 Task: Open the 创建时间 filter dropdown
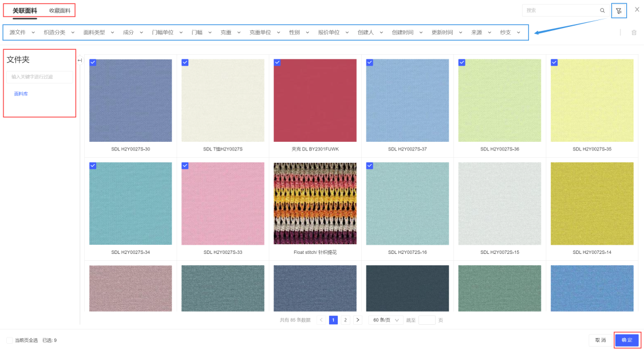point(407,33)
